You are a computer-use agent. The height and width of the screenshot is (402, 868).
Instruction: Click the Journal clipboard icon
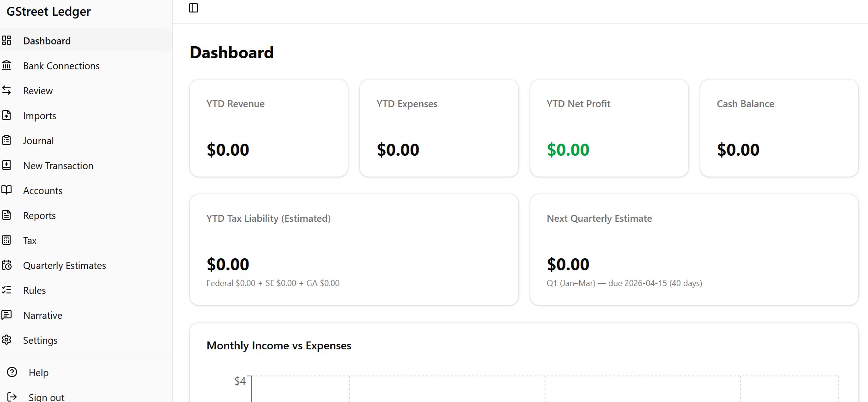[7, 140]
